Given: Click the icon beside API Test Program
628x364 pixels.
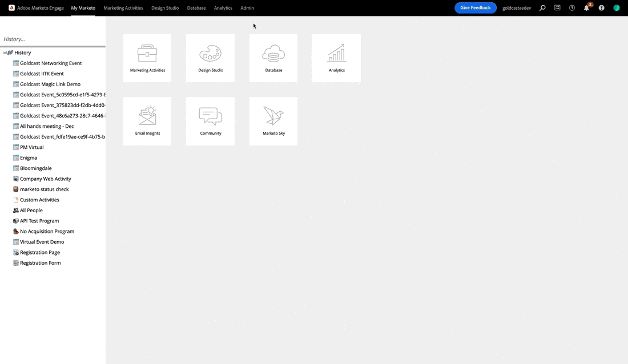Looking at the screenshot, I should point(16,221).
